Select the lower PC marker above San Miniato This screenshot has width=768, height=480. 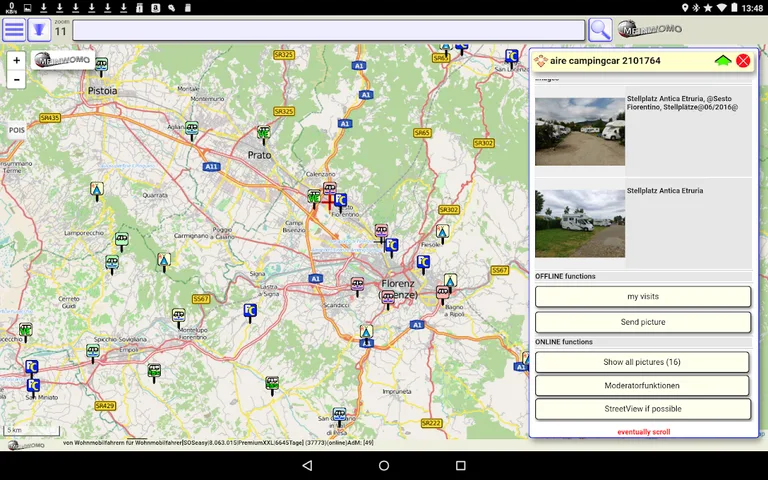(33, 386)
